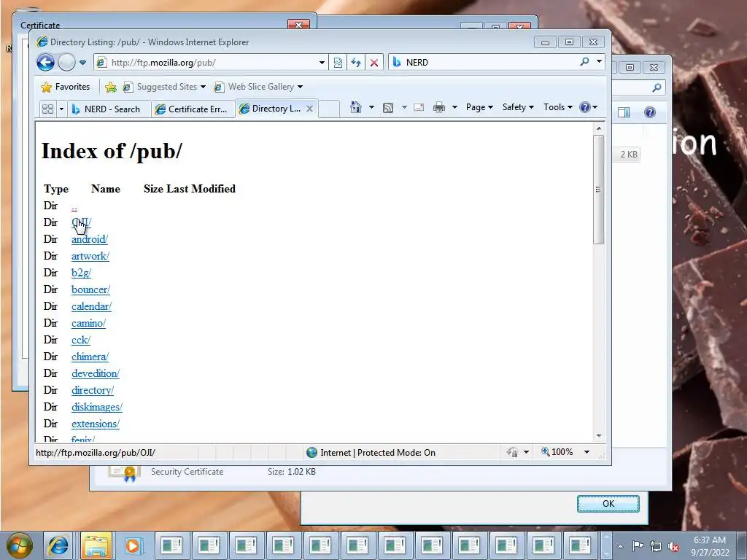Open the Tools menu
The width and height of the screenshot is (747, 560).
coord(558,107)
